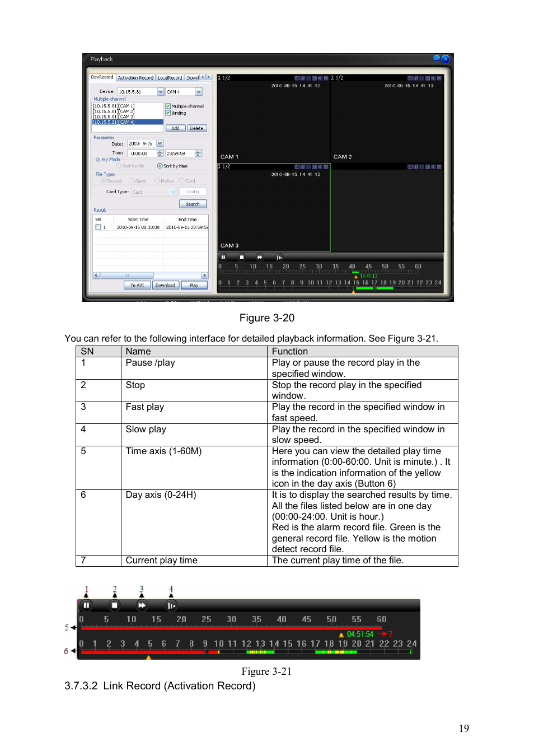
Task: Click the Add button
Action: (x=175, y=128)
